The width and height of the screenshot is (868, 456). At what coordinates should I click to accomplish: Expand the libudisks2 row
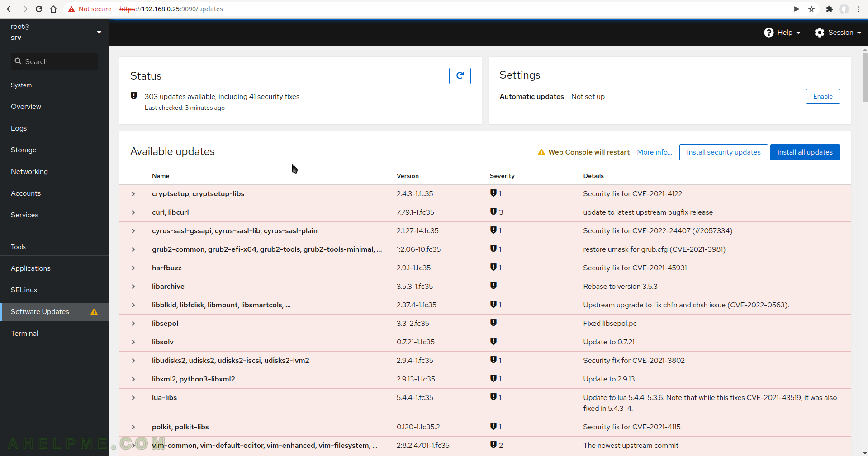click(x=133, y=361)
